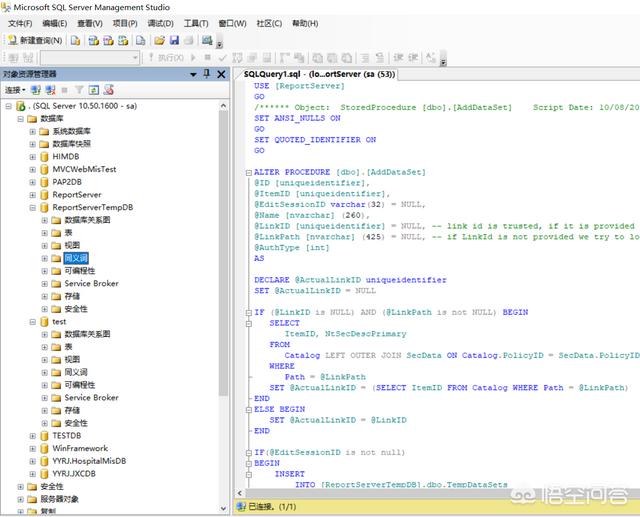The image size is (640, 517).
Task: Expand the HIMDB database node
Action: click(x=33, y=157)
